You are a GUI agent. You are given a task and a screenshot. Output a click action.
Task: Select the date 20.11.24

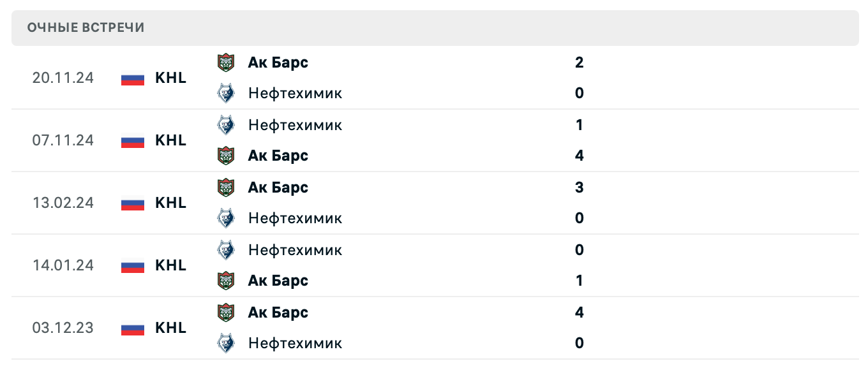coord(63,78)
